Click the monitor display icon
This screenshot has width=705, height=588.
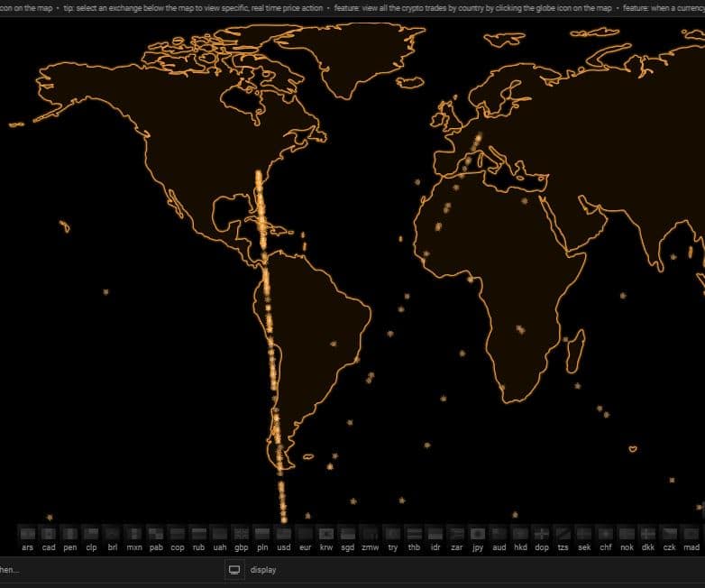(x=234, y=570)
